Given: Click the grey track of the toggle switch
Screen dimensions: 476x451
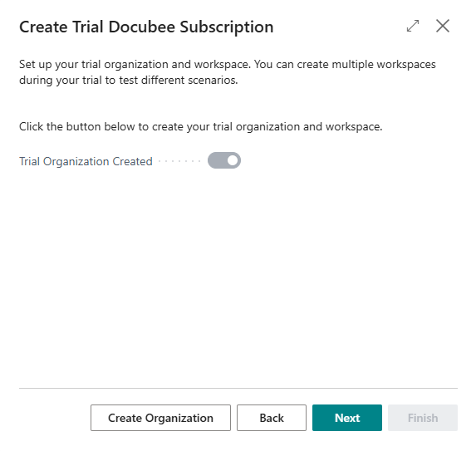Looking at the screenshot, I should pos(217,160).
